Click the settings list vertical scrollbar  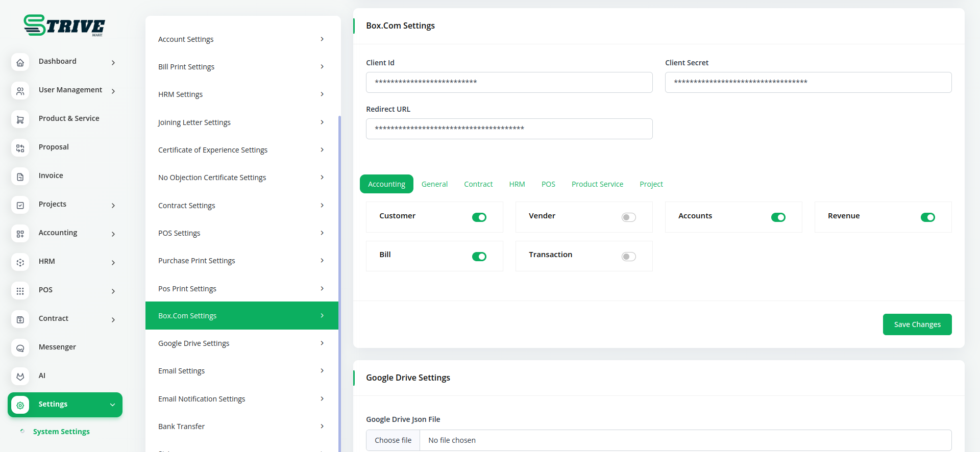[339, 255]
